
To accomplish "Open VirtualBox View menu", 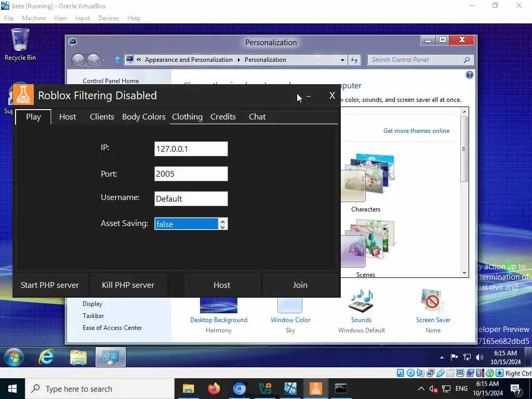I will pos(60,18).
